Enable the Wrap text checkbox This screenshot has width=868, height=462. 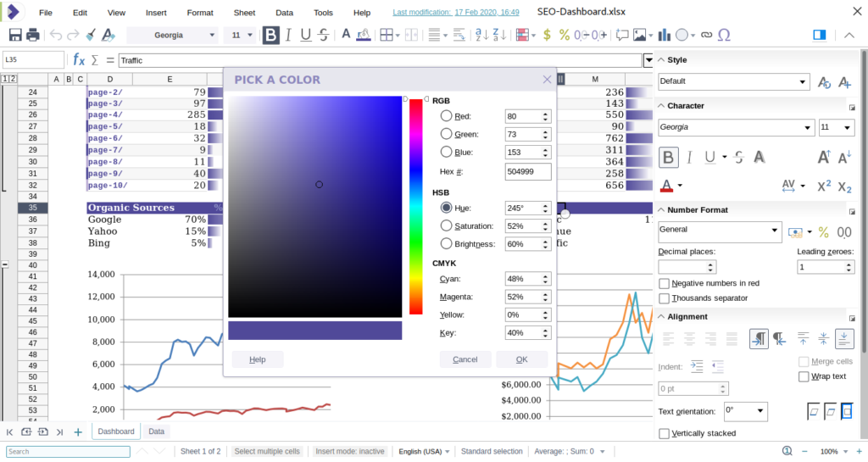pyautogui.click(x=804, y=376)
